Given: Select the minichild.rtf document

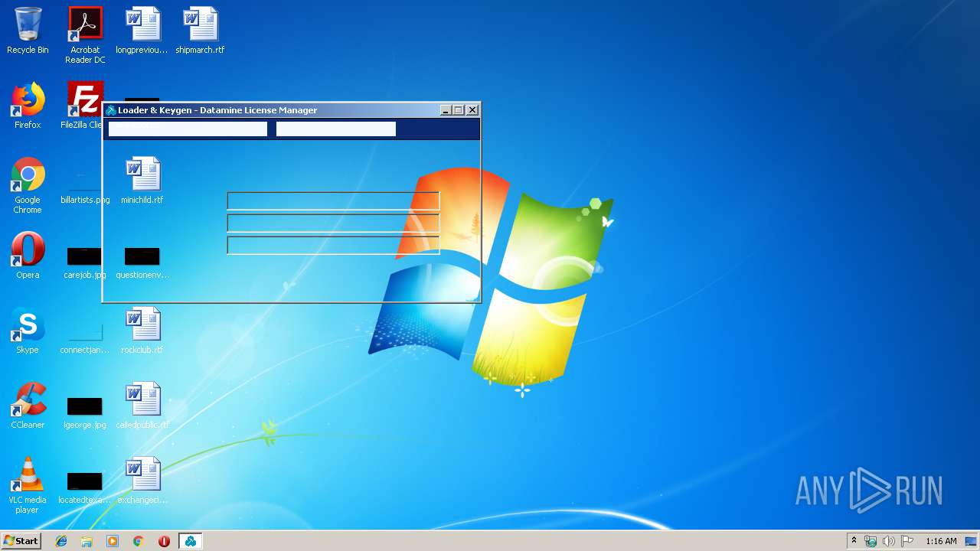Looking at the screenshot, I should point(142,181).
